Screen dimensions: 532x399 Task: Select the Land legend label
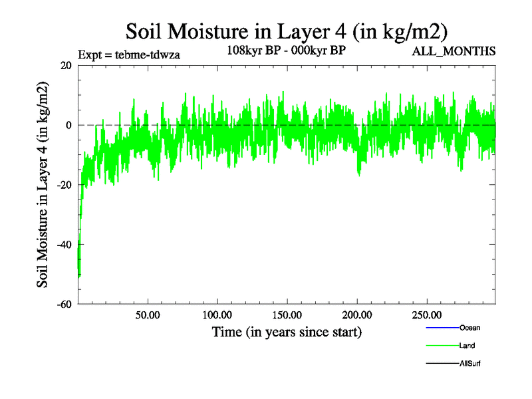467,346
